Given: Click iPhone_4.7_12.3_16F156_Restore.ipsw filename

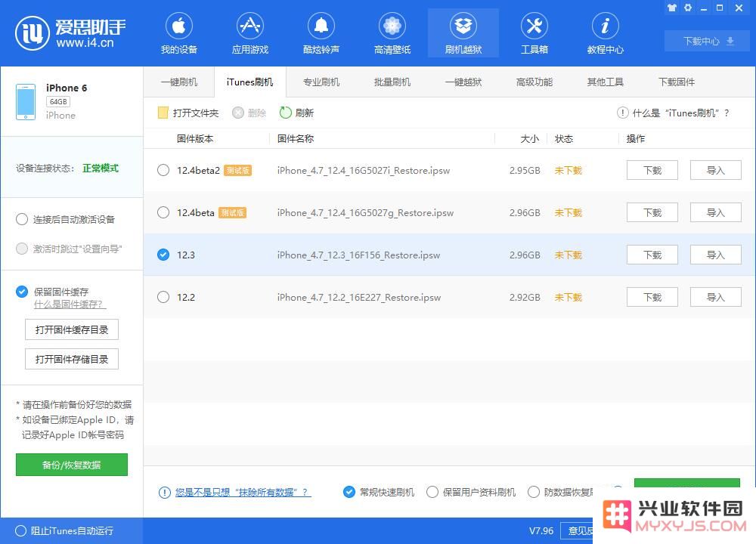Looking at the screenshot, I should (358, 255).
